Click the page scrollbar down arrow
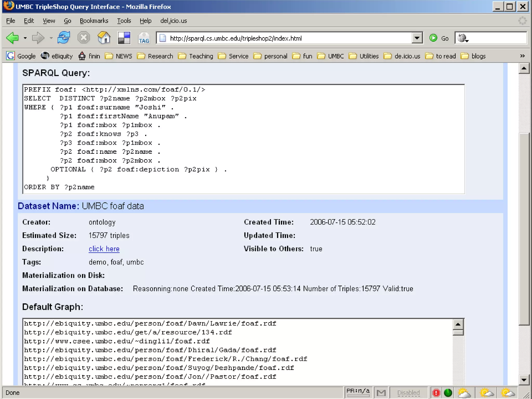 coord(524,380)
